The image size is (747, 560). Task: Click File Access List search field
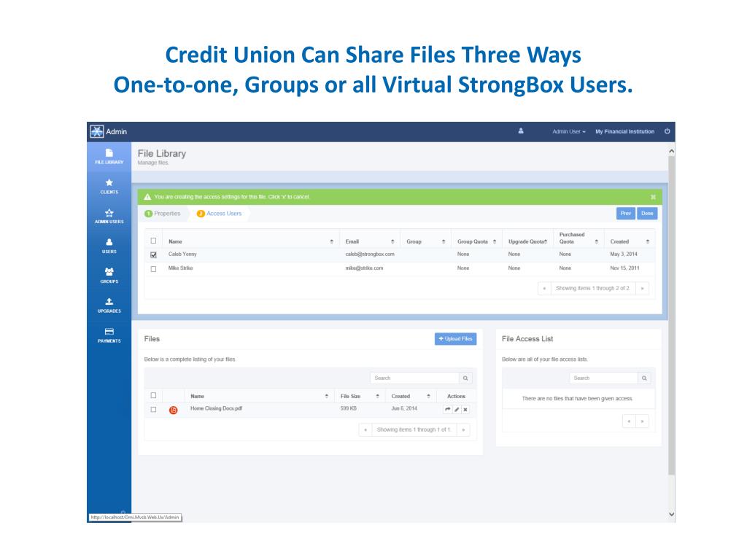[603, 378]
